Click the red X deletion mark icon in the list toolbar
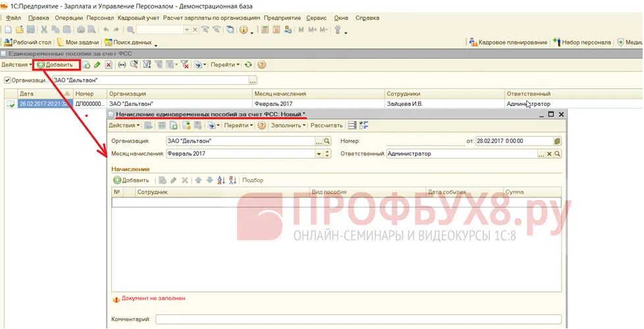This screenshot has height=329, width=644. [x=109, y=64]
